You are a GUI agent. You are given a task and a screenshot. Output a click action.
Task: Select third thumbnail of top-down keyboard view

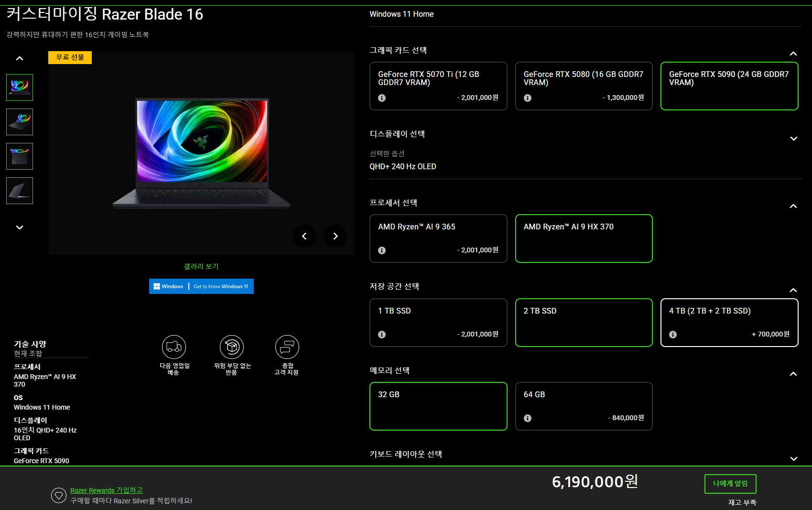click(20, 156)
